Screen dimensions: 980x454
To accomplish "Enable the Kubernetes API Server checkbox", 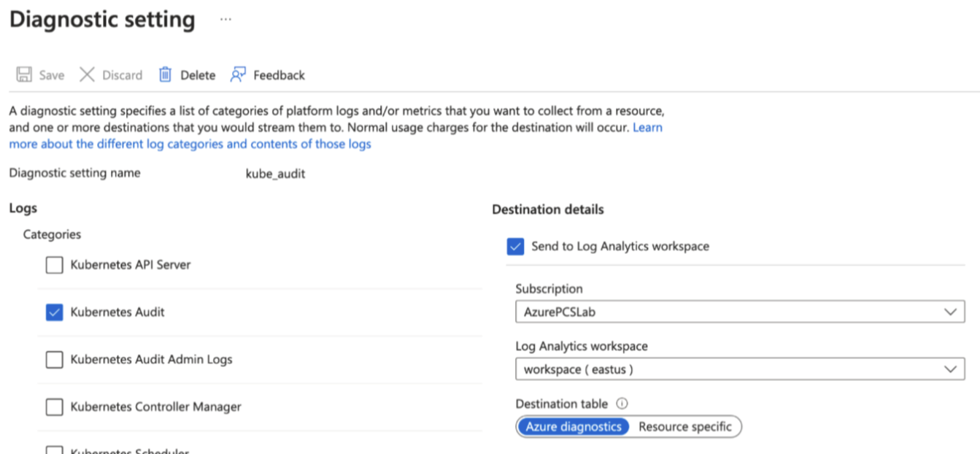I will [55, 265].
